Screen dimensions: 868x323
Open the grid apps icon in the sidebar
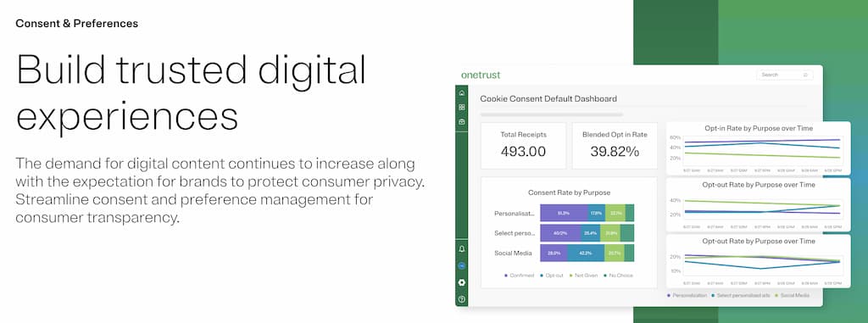[x=462, y=107]
